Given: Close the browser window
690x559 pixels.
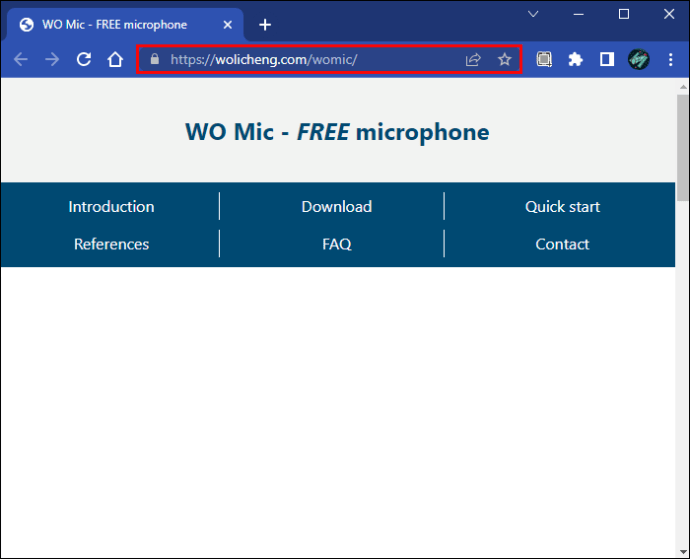Looking at the screenshot, I should click(x=669, y=14).
